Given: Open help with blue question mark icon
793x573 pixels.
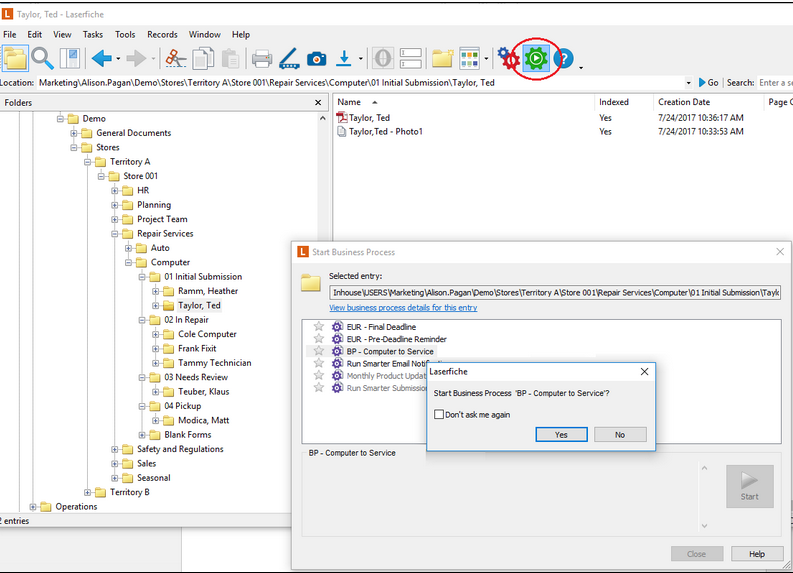Looking at the screenshot, I should (563, 59).
